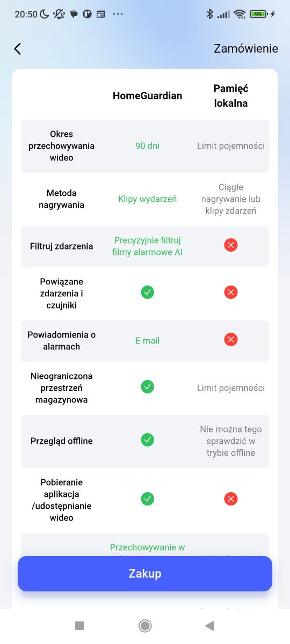Tap the Klipy wydarzeń text
Screen dimensions: 290x644
tap(147, 199)
